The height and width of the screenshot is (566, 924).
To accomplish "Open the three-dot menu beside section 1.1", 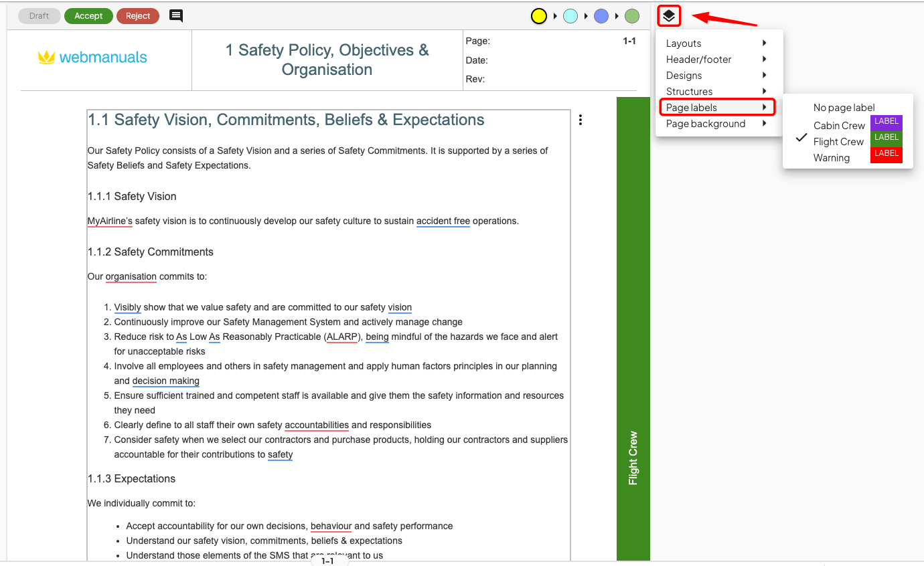I will 581,120.
